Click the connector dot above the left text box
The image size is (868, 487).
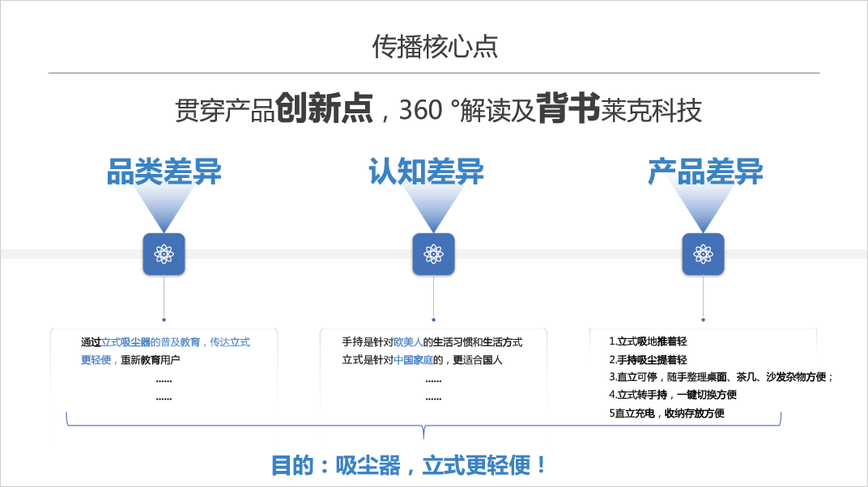tap(164, 319)
